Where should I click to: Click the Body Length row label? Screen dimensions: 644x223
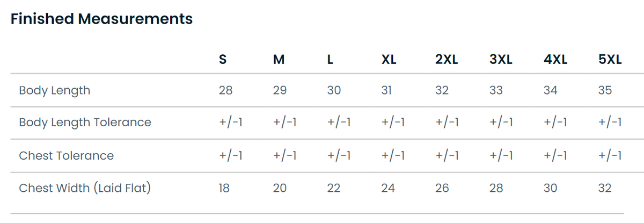(55, 91)
